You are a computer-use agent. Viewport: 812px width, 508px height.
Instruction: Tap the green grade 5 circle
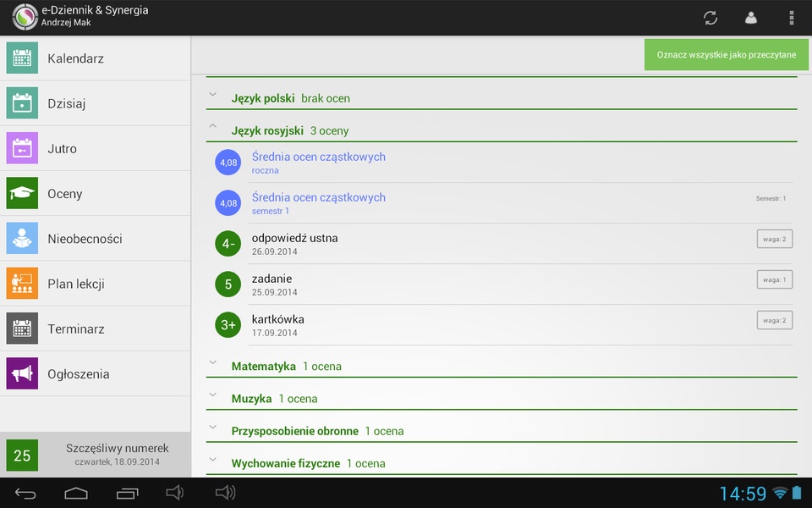tap(228, 284)
